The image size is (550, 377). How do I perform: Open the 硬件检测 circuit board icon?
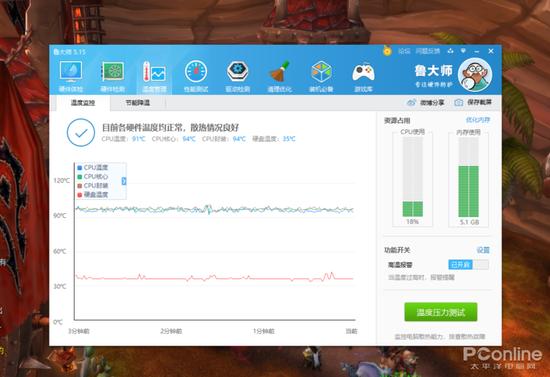(x=113, y=76)
